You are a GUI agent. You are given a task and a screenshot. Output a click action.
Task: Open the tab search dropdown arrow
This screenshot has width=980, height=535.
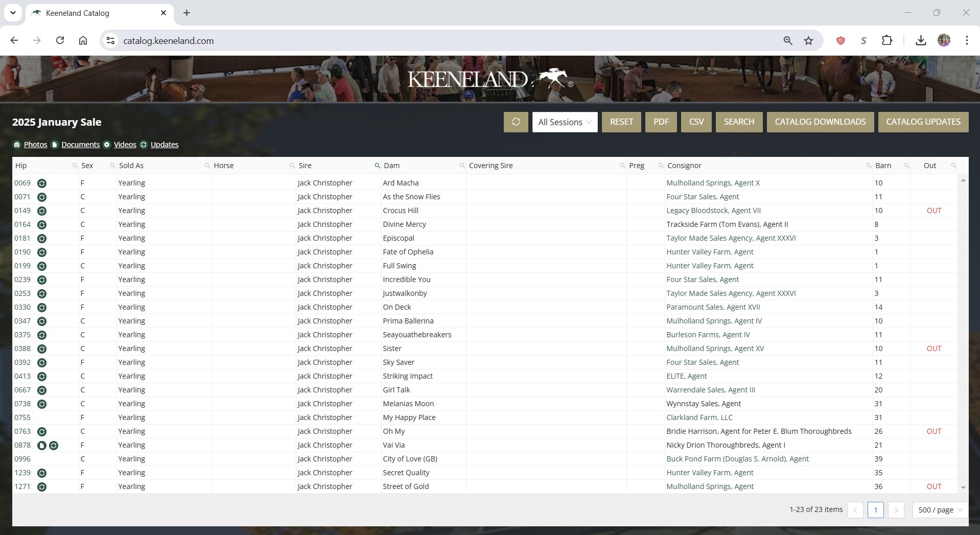pyautogui.click(x=13, y=13)
